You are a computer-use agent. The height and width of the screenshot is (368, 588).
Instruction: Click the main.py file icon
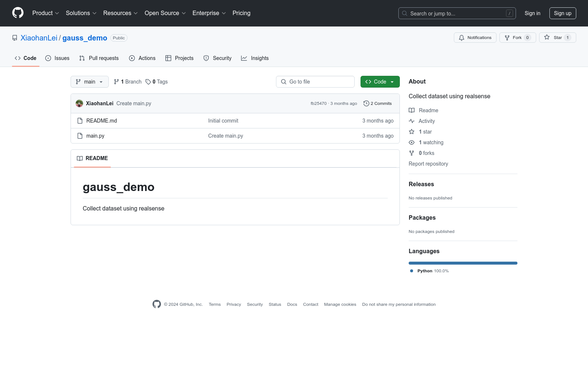[x=80, y=136]
